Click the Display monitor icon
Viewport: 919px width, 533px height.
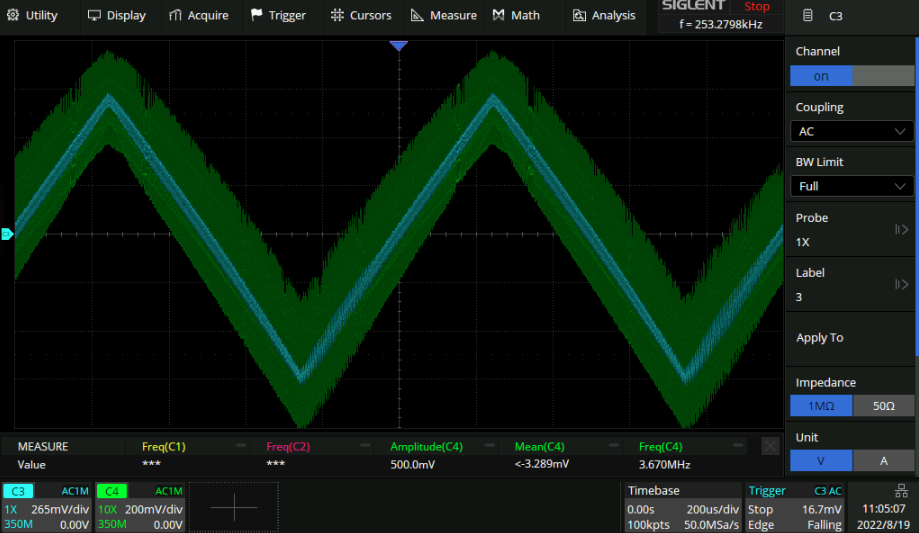click(x=94, y=15)
